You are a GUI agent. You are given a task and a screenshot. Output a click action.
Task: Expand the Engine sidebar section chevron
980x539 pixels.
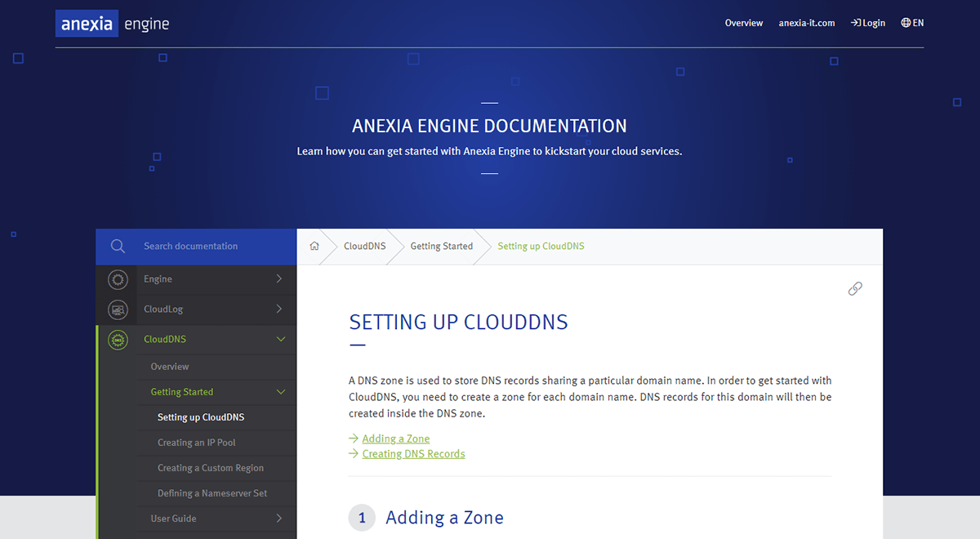[279, 279]
